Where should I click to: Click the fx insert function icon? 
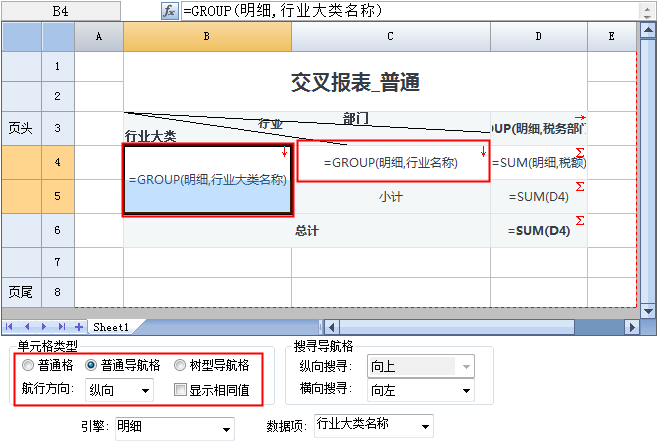point(169,10)
